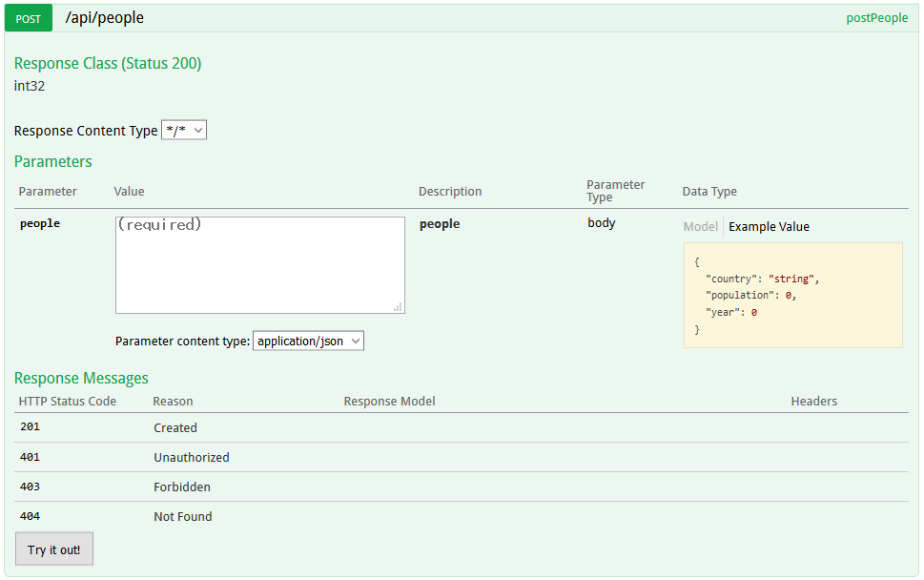Switch to the Example Value tab
This screenshot has height=580, width=924.
tap(769, 226)
